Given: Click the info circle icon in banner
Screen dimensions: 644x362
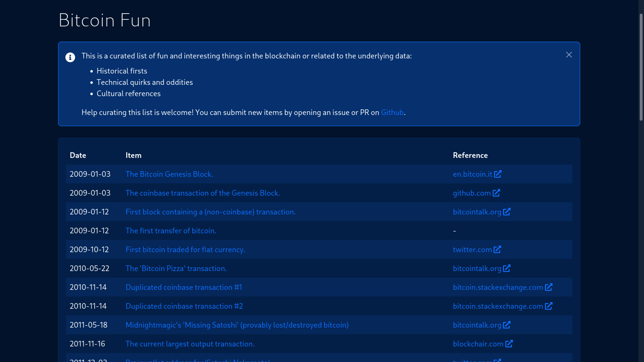Looking at the screenshot, I should point(70,58).
